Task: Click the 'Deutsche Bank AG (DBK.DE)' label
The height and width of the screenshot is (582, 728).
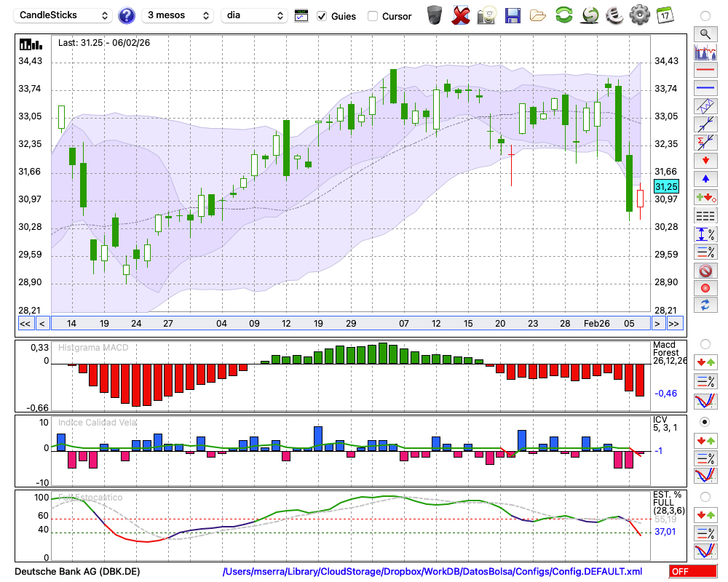Action: point(77,571)
